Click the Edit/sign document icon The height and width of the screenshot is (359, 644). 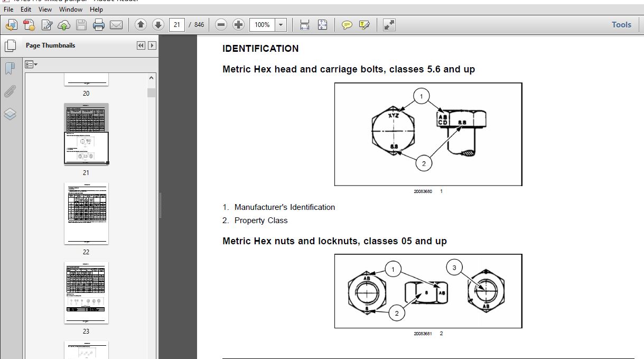click(47, 25)
